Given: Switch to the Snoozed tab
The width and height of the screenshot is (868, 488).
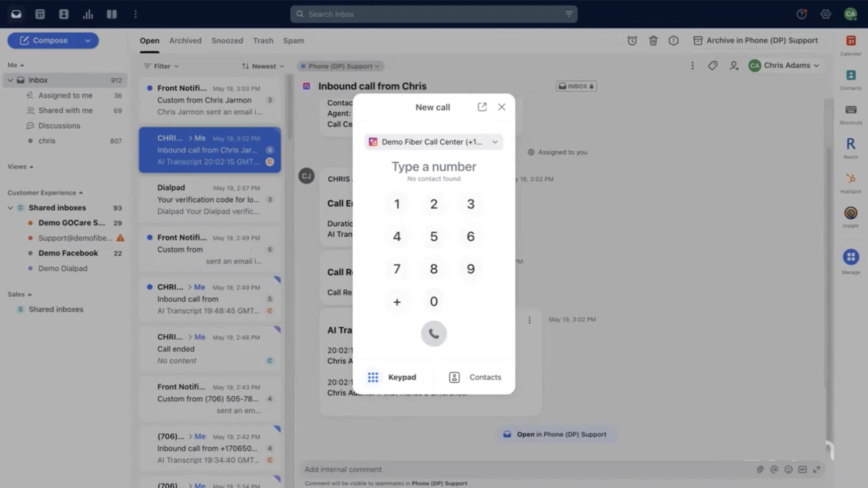Looking at the screenshot, I should click(x=227, y=41).
